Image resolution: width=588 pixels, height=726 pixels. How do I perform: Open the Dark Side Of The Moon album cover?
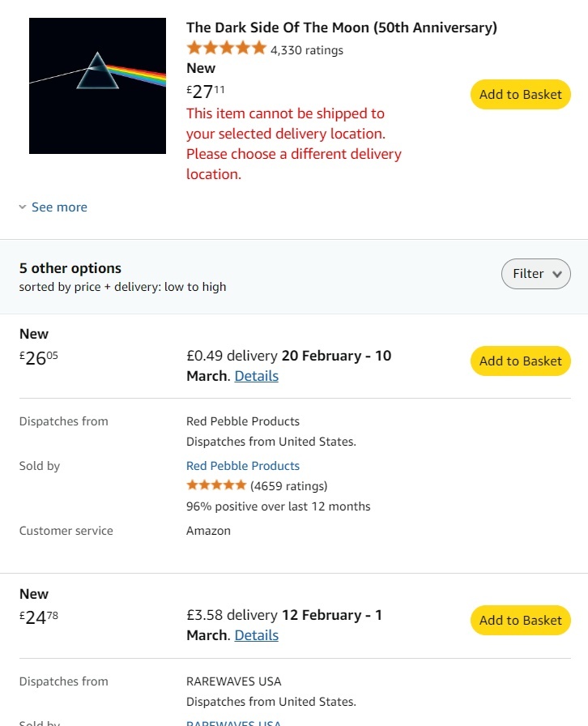[97, 86]
